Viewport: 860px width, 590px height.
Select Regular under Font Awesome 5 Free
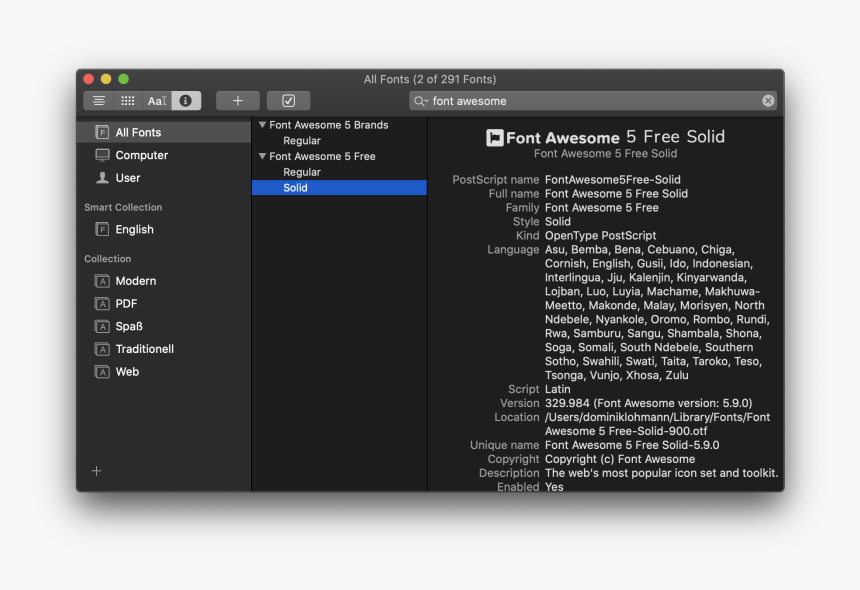click(x=339, y=172)
